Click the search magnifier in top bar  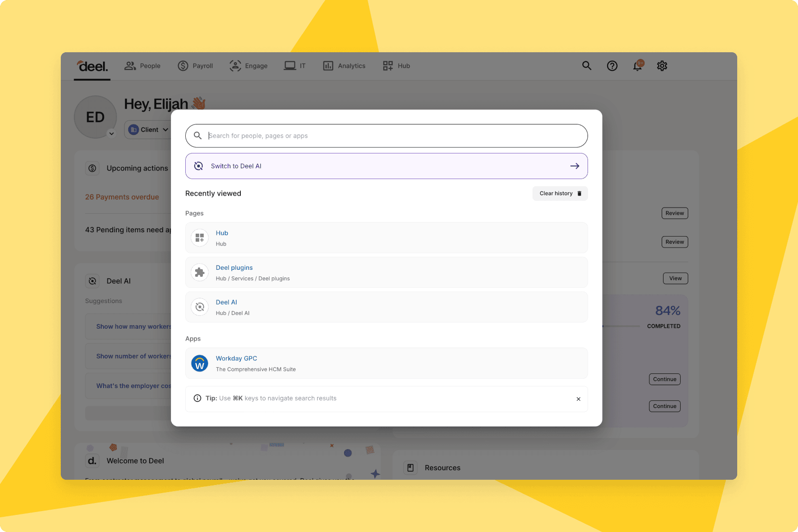[x=587, y=66]
